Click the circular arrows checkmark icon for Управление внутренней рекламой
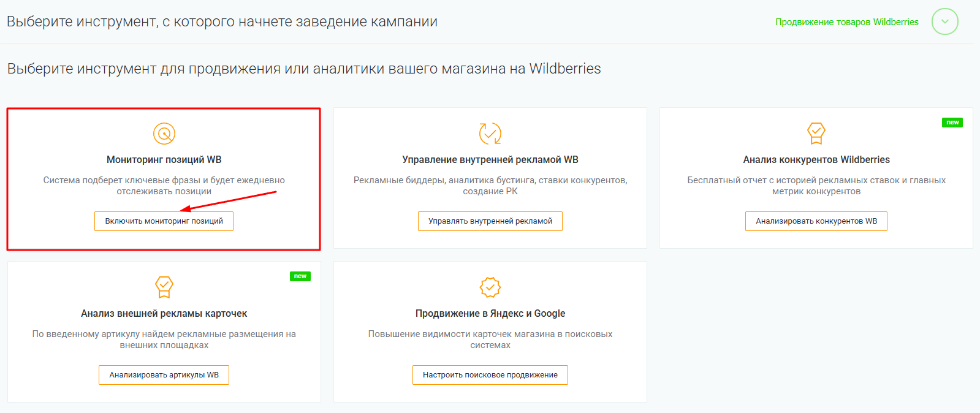Screen dimensions: 980x413 (490, 133)
